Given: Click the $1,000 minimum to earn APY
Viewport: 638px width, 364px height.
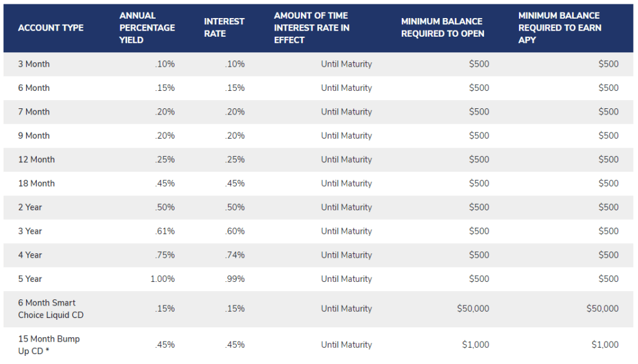Looking at the screenshot, I should (605, 345).
